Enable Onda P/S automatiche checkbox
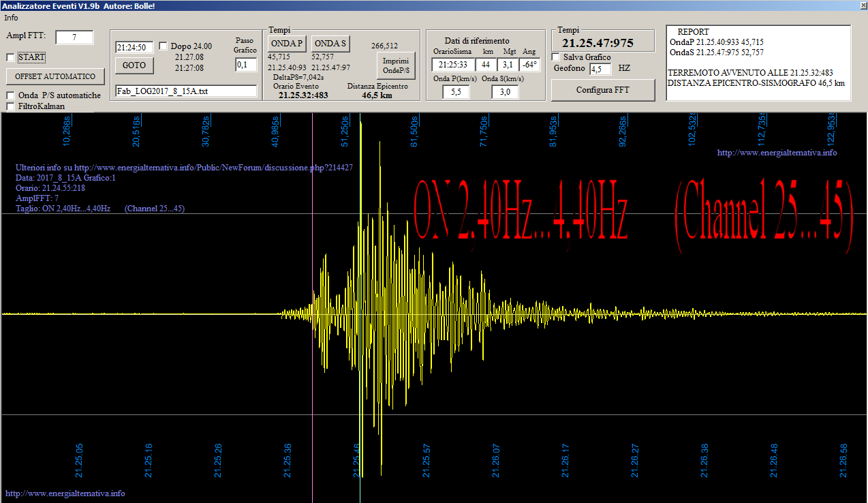This screenshot has width=868, height=503. click(10, 95)
